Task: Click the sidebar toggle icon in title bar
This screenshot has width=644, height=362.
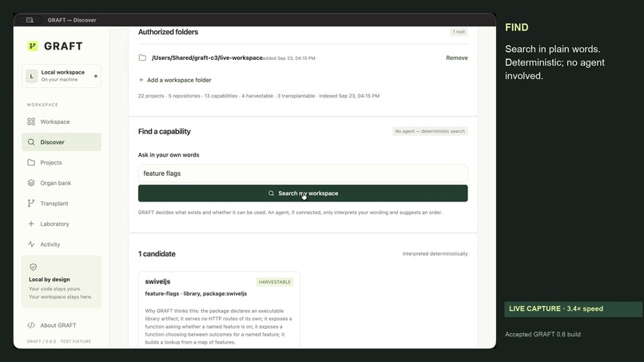Action: point(30,20)
